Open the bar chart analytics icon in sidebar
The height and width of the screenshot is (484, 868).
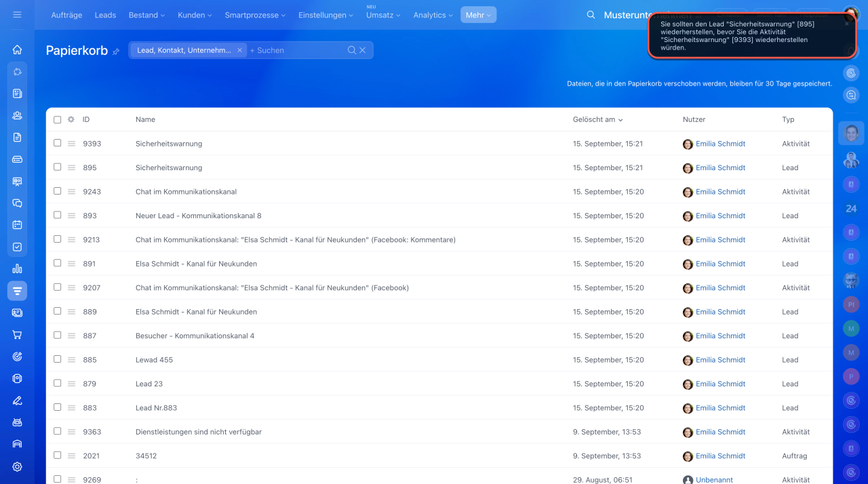pyautogui.click(x=17, y=268)
